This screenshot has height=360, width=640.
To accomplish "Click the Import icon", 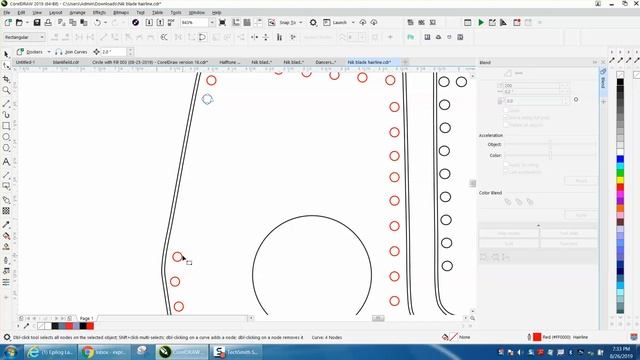I will point(149,23).
